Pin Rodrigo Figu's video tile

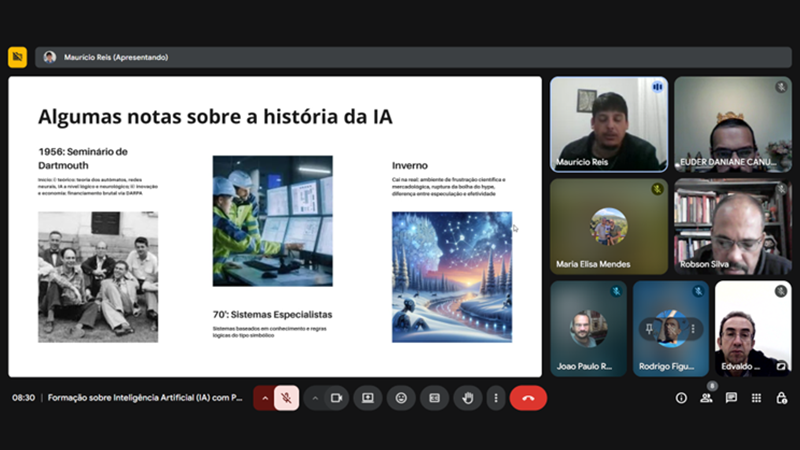649,328
